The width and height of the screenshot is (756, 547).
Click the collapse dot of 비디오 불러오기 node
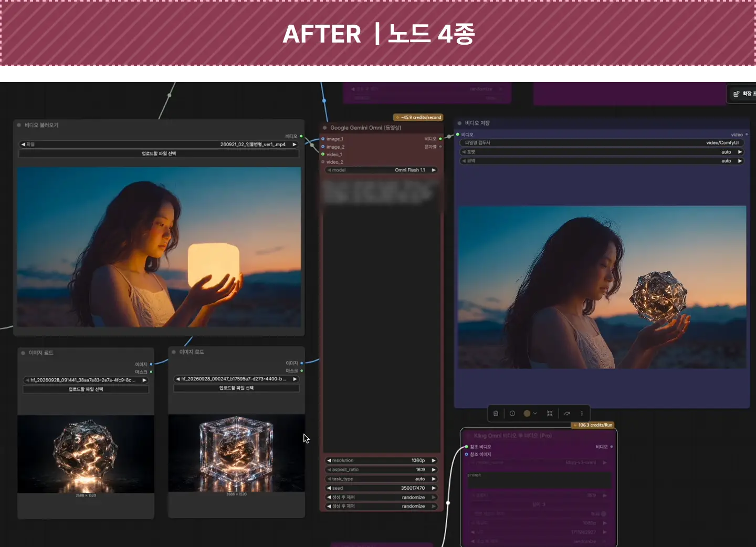pyautogui.click(x=19, y=125)
